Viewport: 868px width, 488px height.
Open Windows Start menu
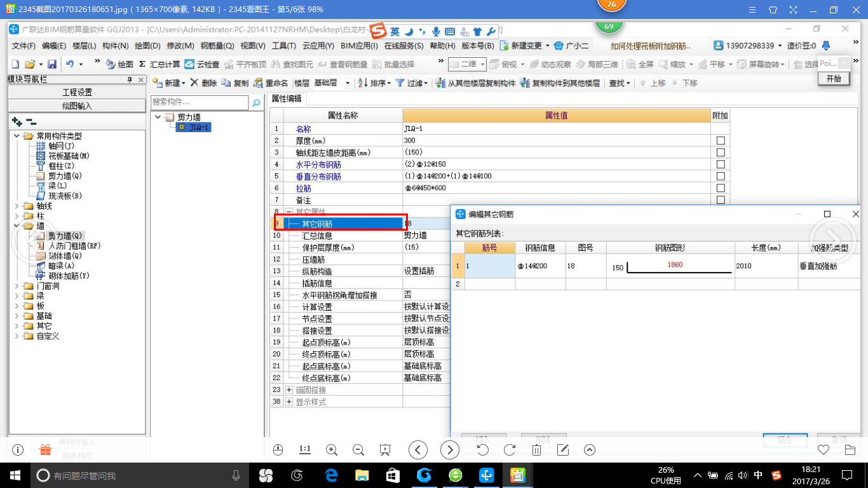(x=15, y=475)
